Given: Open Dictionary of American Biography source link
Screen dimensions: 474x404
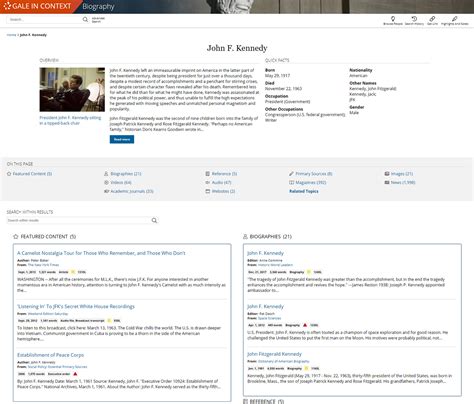Looking at the screenshot, I should point(283,361).
